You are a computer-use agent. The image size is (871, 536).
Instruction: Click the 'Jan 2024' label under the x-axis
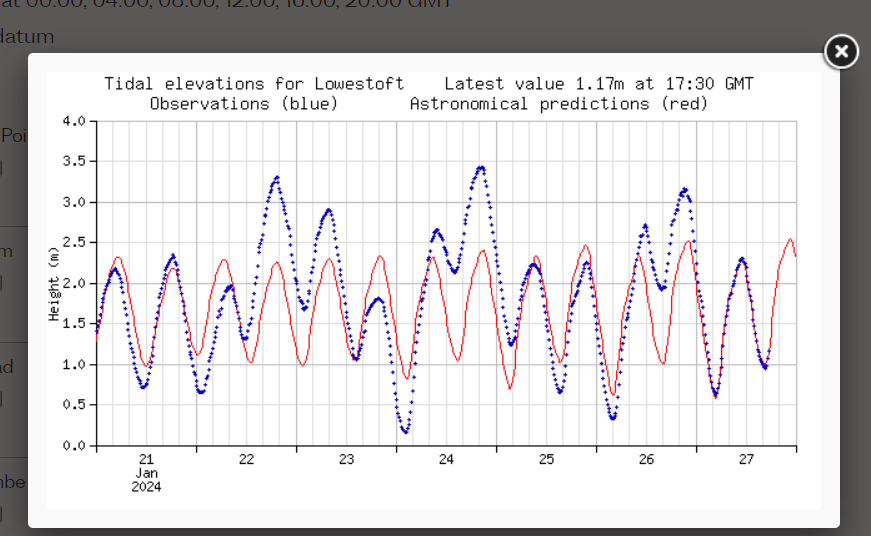coord(147,480)
